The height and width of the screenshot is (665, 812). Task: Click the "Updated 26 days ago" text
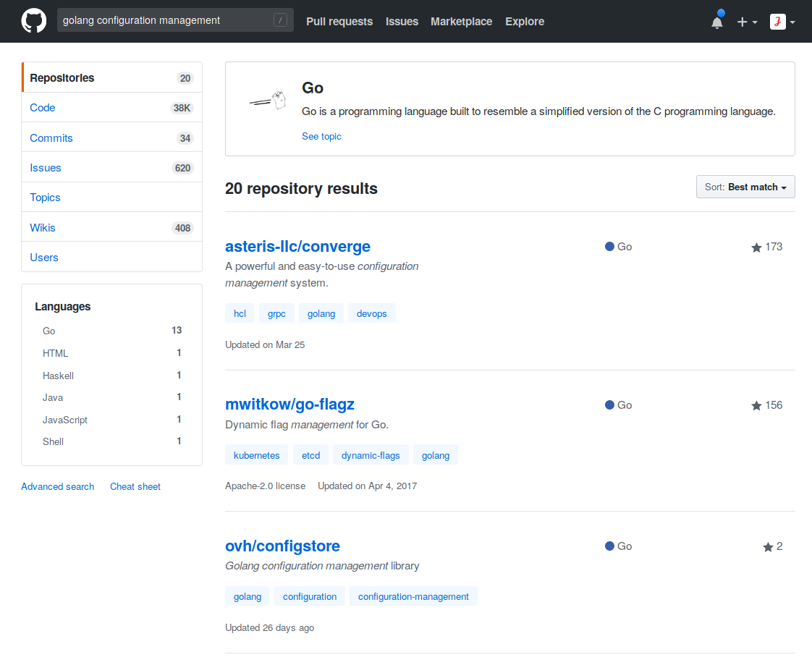point(270,627)
